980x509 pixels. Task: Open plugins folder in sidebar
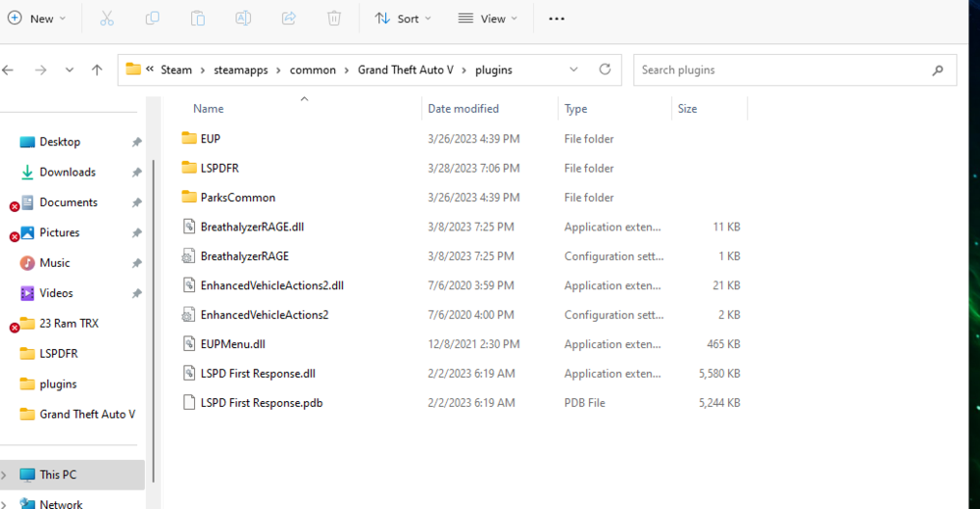coord(58,383)
